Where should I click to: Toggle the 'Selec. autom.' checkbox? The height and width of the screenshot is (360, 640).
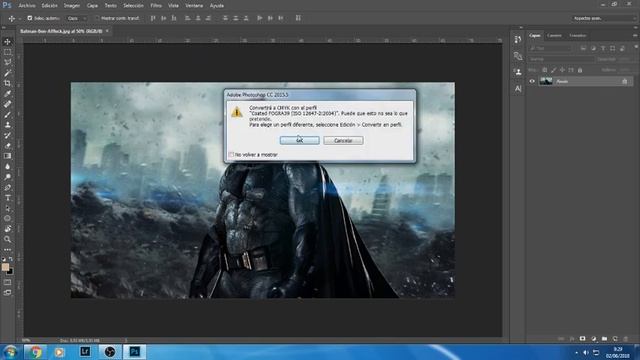(x=29, y=18)
